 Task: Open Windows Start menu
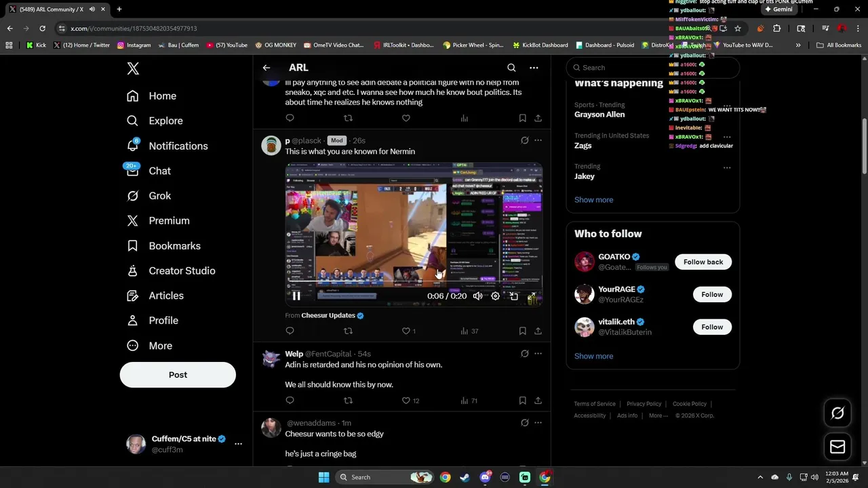tap(323, 477)
